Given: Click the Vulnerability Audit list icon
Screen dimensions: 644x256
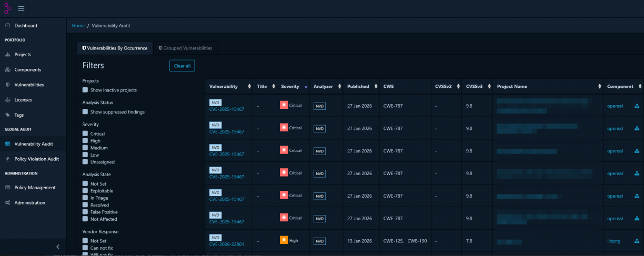Looking at the screenshot, I should [7, 144].
